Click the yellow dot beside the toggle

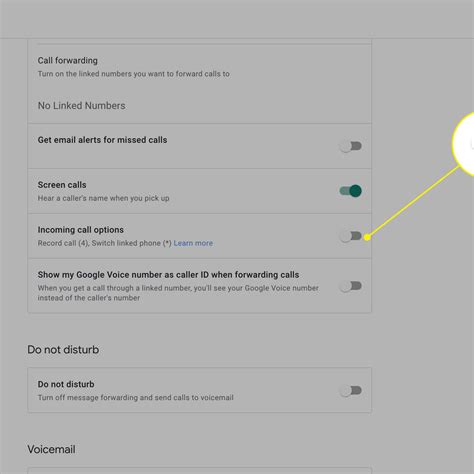coord(367,237)
